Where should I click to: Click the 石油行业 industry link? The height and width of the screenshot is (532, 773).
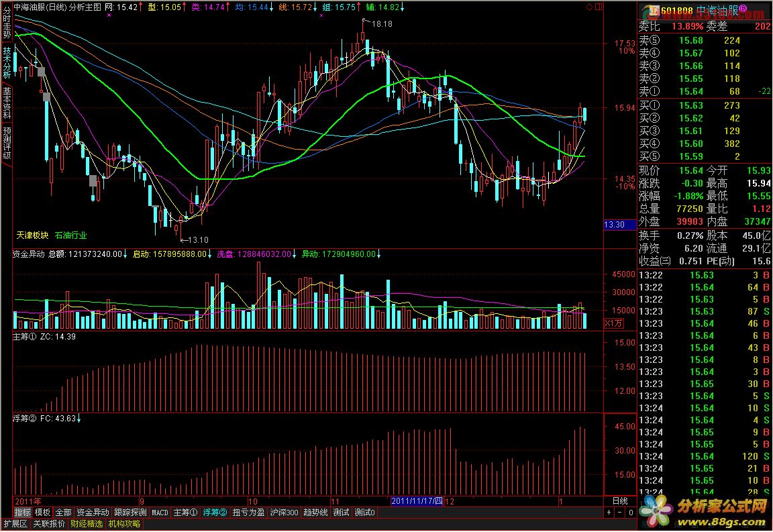[70, 235]
